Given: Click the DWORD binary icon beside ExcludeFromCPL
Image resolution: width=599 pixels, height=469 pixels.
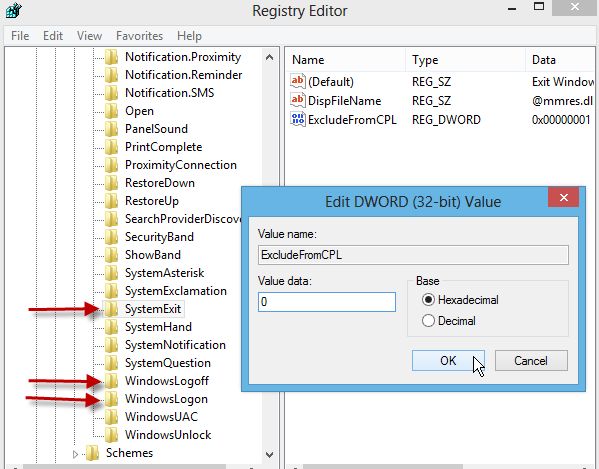Looking at the screenshot, I should click(298, 120).
